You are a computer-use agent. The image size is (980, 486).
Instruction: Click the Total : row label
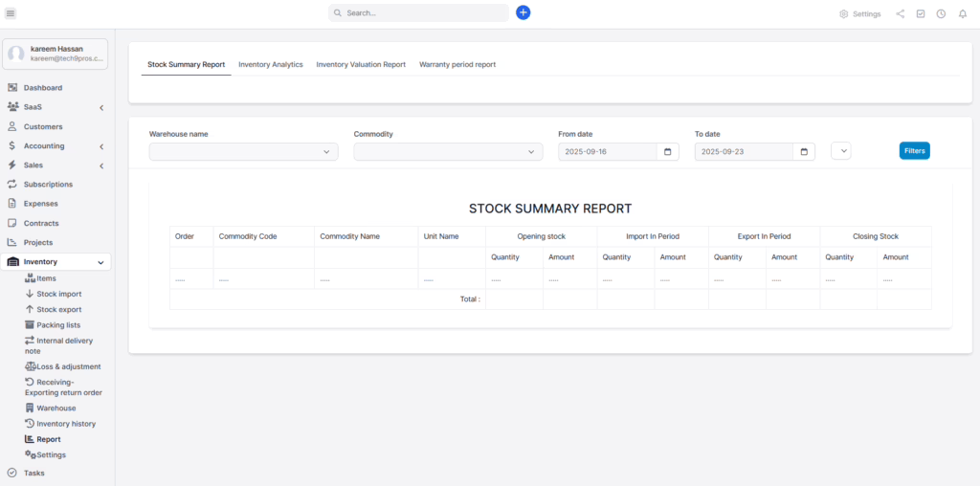[470, 299]
